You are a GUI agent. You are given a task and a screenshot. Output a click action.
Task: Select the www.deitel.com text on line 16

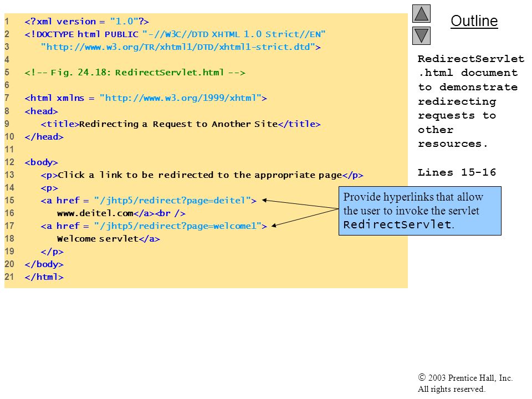[95, 213]
